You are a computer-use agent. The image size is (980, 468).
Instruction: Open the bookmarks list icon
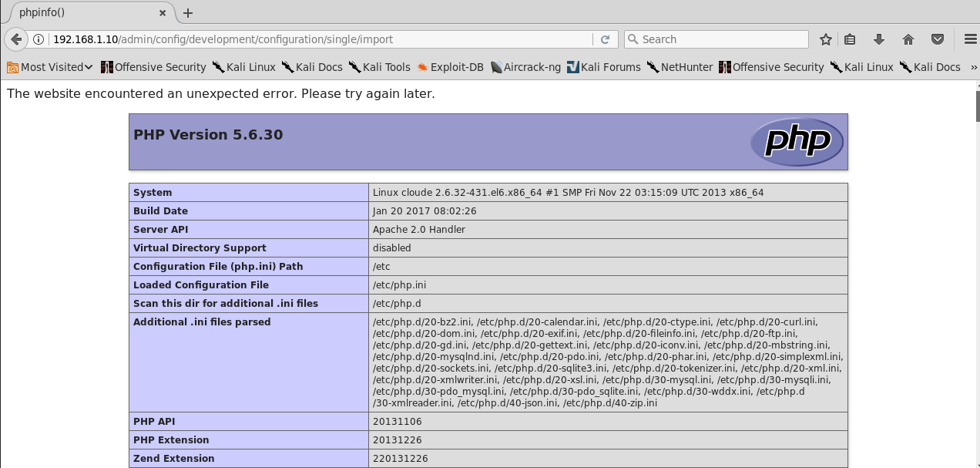tap(851, 39)
